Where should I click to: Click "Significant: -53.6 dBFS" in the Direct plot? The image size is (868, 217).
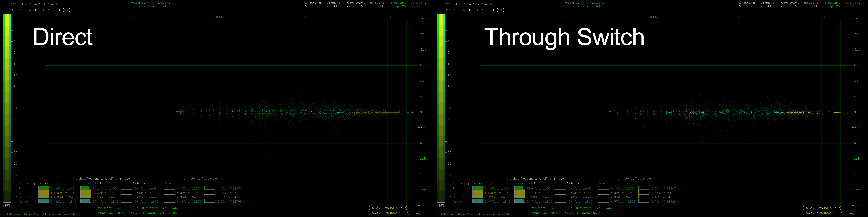pyautogui.click(x=408, y=3)
